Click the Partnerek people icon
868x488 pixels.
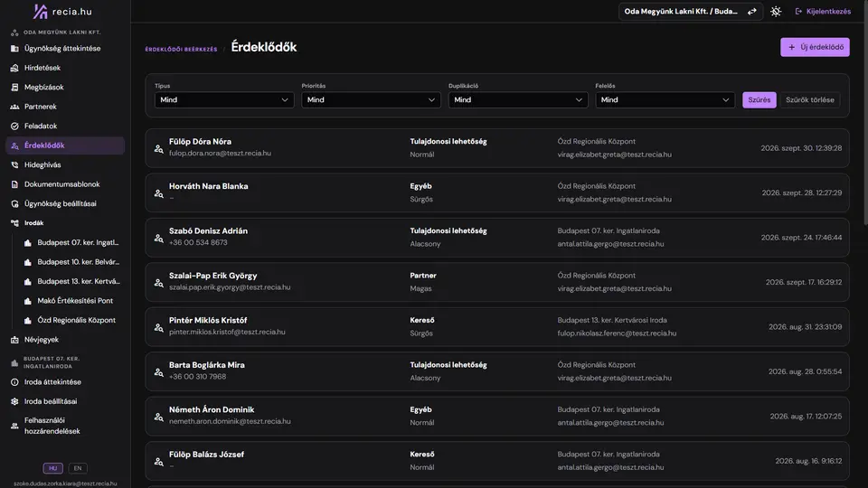pos(14,107)
